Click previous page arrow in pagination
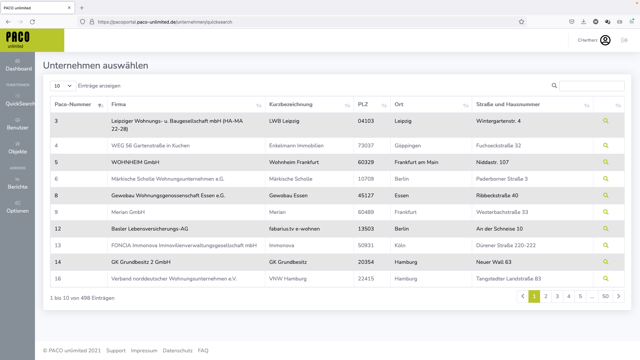 click(522, 296)
